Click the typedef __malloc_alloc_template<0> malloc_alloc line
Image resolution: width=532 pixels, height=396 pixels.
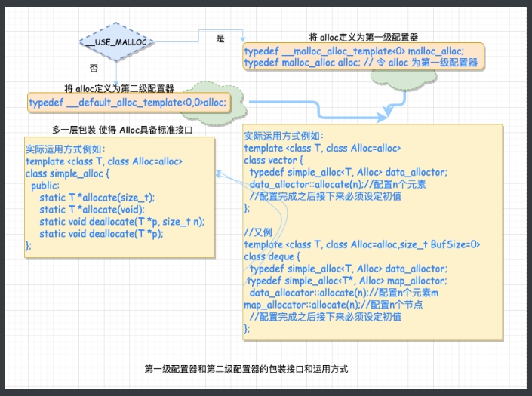354,51
